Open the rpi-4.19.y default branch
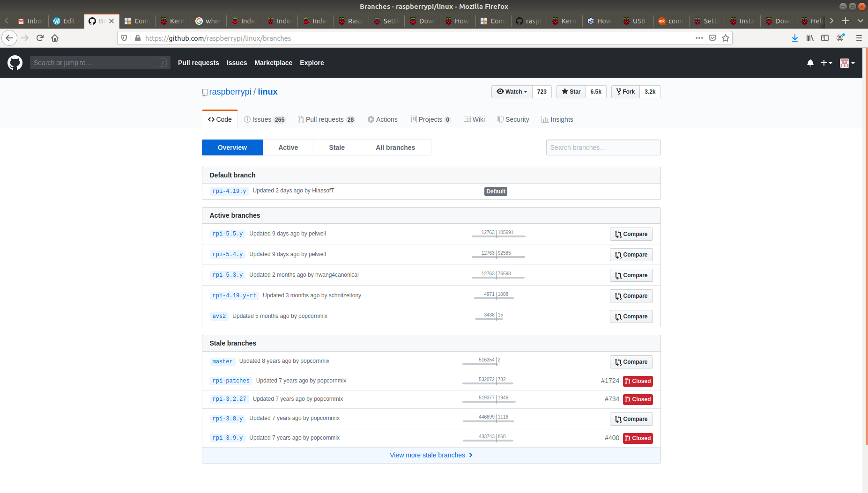The image size is (868, 493). (x=229, y=191)
